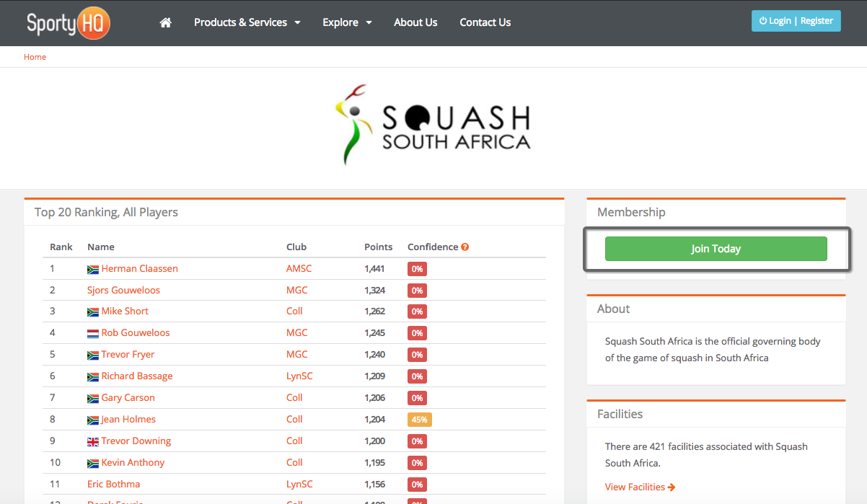Click Rob Gouweloos's Netherlands flag icon
This screenshot has width=867, height=504.
point(93,333)
